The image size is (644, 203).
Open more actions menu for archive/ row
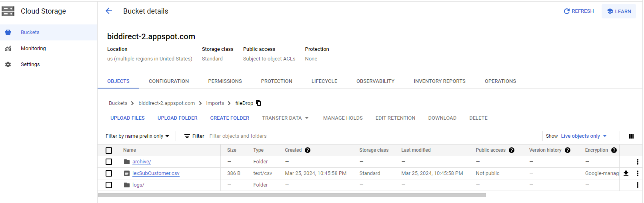click(638, 162)
